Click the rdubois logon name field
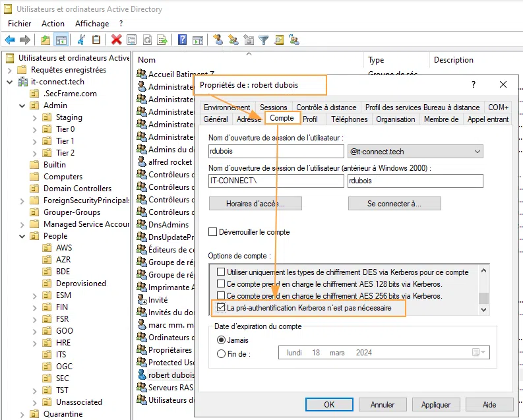This screenshot has height=420, width=523. tap(276, 152)
